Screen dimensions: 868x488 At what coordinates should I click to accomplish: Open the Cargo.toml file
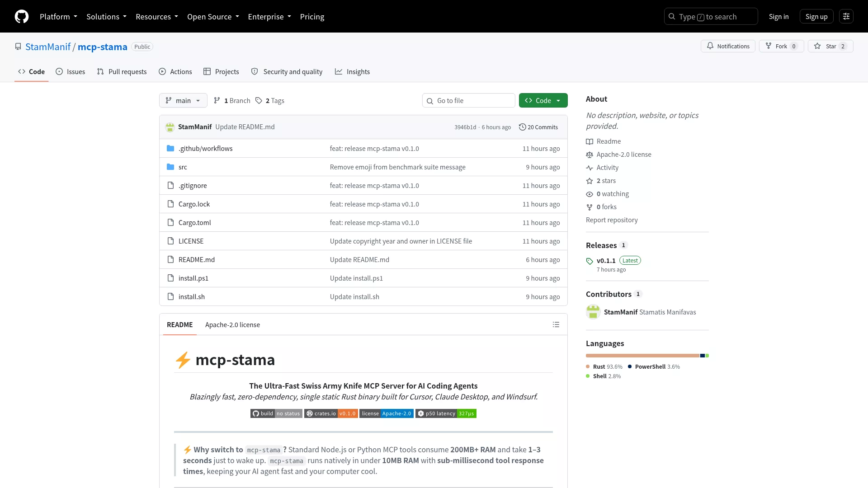pos(194,222)
